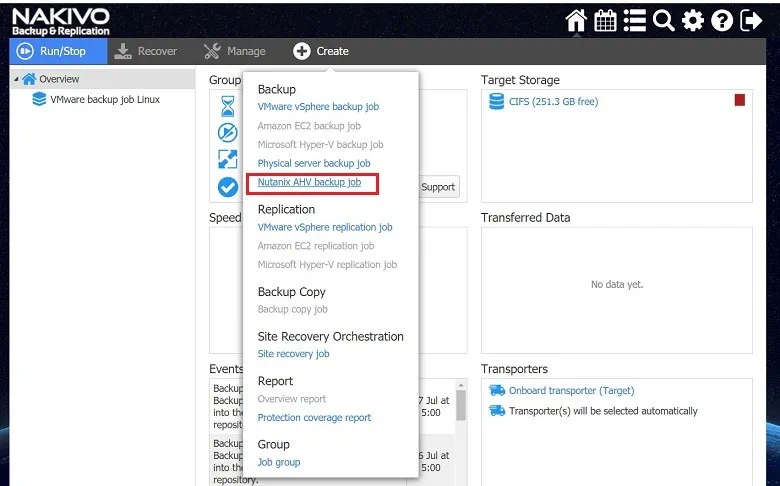Click the red square next to CIFS

(740, 100)
